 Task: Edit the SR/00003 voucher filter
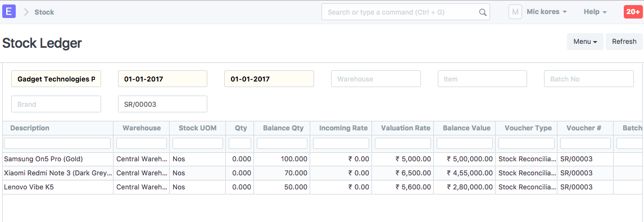click(x=162, y=104)
